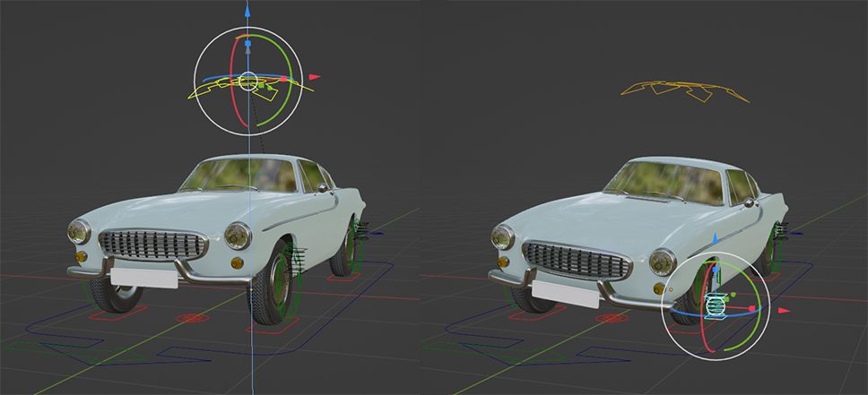Click the side mirror on the right car
The height and width of the screenshot is (395, 868).
coord(749,204)
